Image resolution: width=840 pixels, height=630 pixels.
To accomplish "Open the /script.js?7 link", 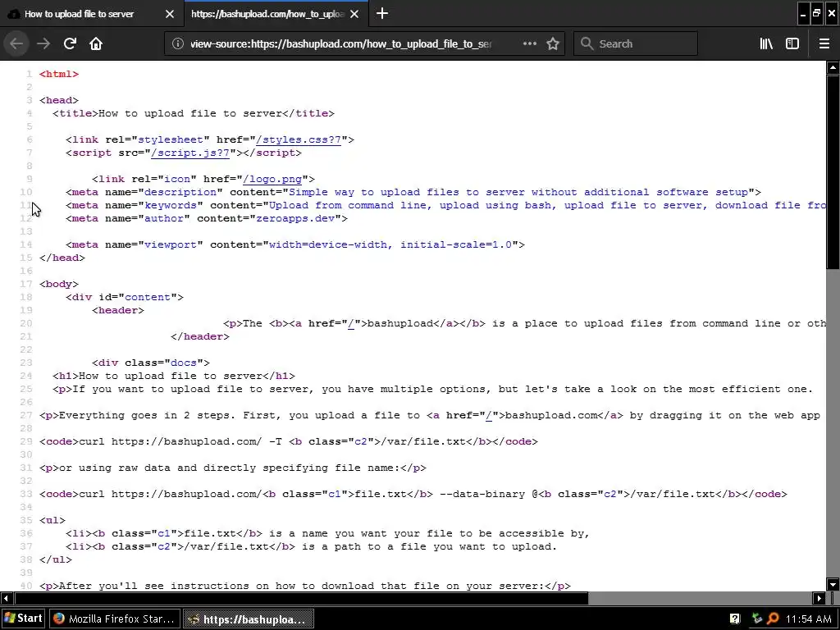I will pos(190,153).
